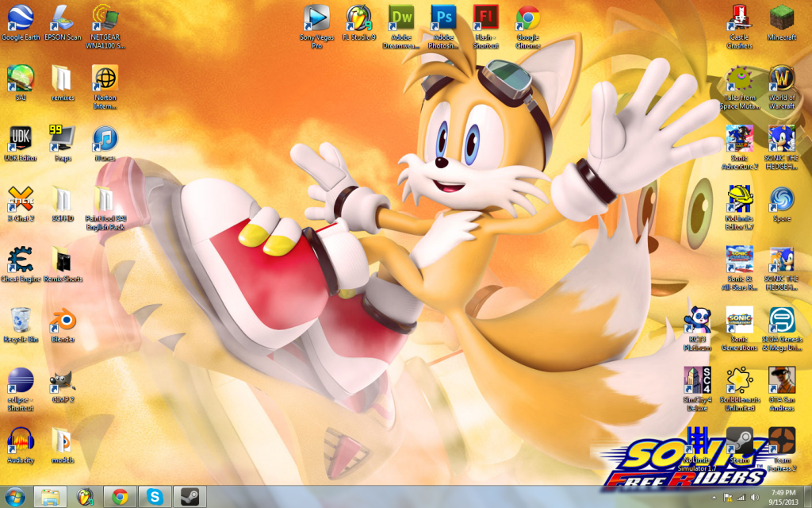Image resolution: width=812 pixels, height=508 pixels.
Task: Click the Flash - Shortcut icon
Action: click(486, 27)
